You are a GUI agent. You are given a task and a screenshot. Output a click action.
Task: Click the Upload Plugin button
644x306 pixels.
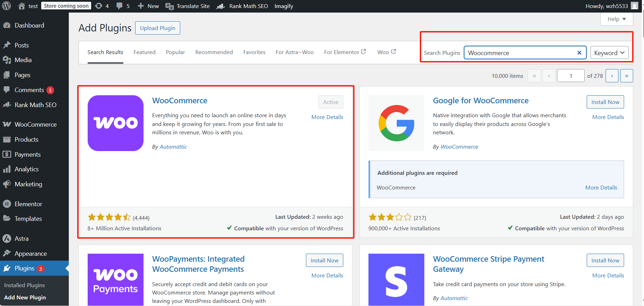click(x=158, y=28)
